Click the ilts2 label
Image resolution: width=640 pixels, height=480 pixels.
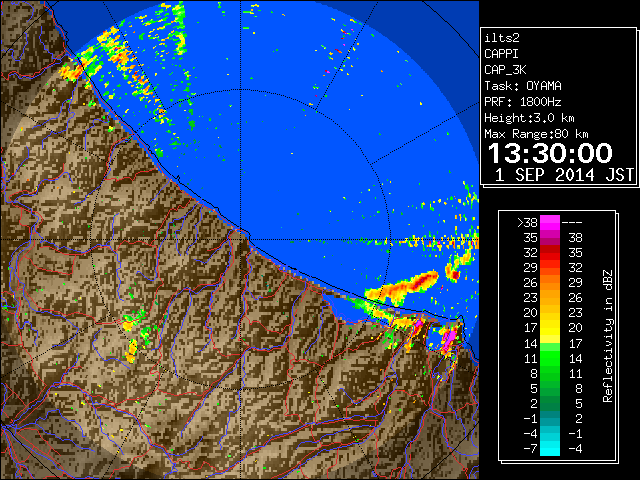coord(502,38)
